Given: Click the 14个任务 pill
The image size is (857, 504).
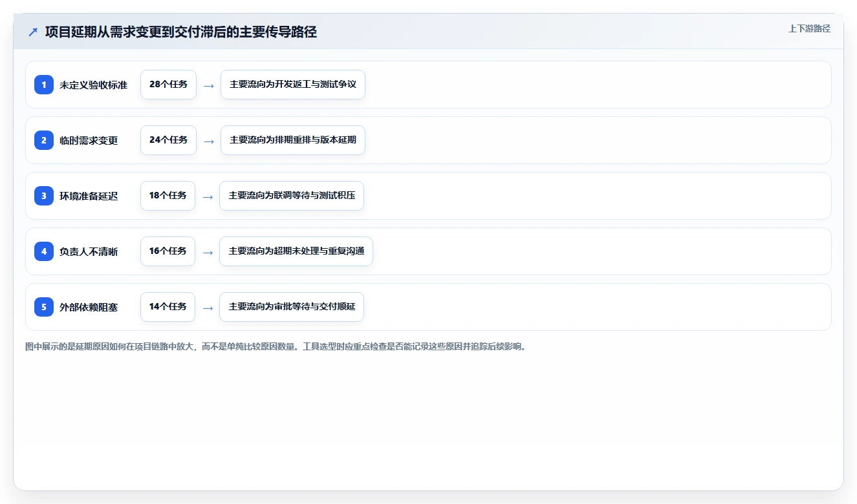Looking at the screenshot, I should 168,307.
